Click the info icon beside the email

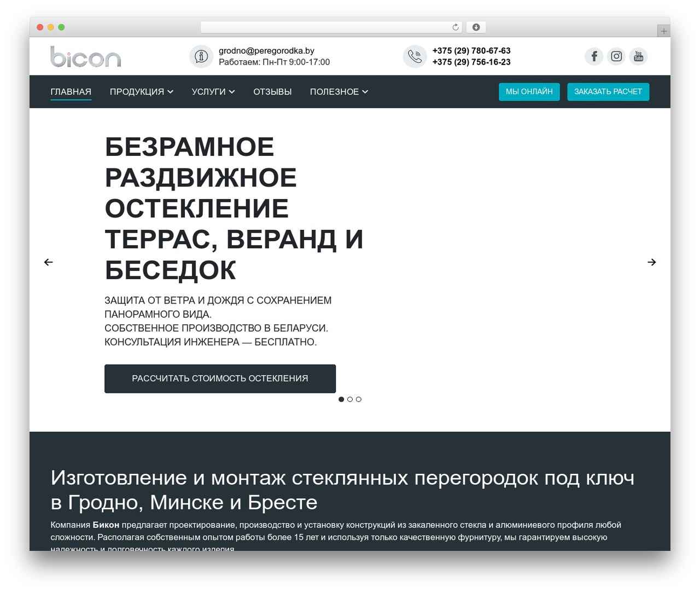(201, 56)
